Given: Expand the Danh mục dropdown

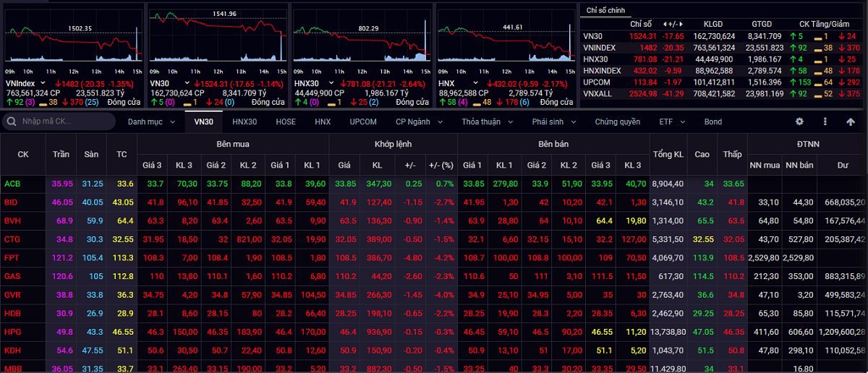Looking at the screenshot, I should [x=151, y=121].
